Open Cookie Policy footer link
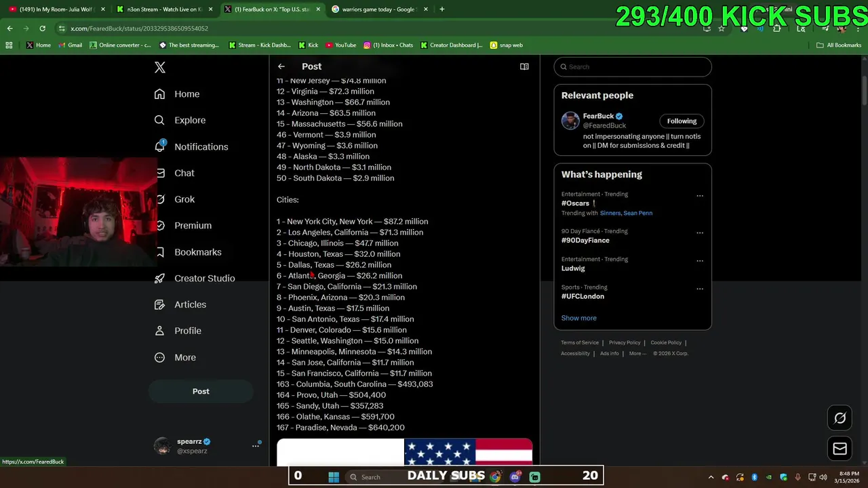Screen dimensions: 868x488 (666, 343)
